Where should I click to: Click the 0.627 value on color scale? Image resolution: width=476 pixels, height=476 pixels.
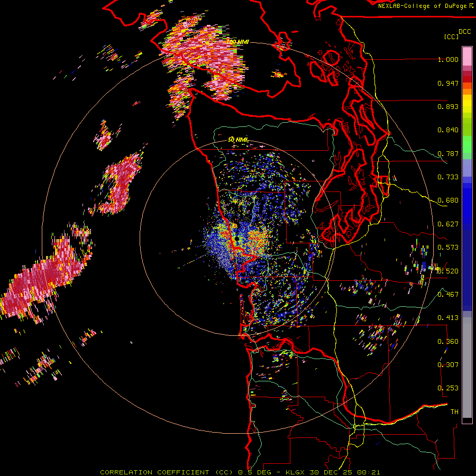pos(448,224)
